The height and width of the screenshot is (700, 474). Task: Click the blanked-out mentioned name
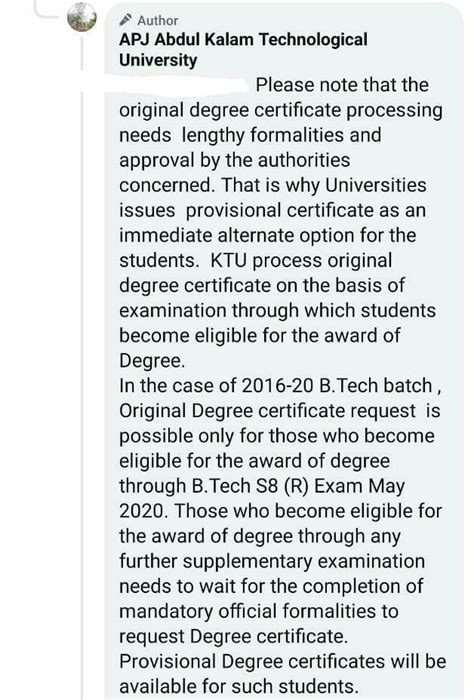coord(183,84)
